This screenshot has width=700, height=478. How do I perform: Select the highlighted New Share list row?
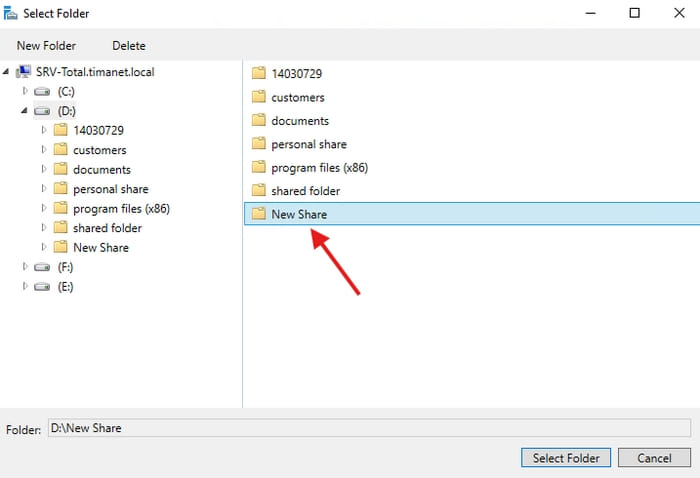[x=472, y=214]
